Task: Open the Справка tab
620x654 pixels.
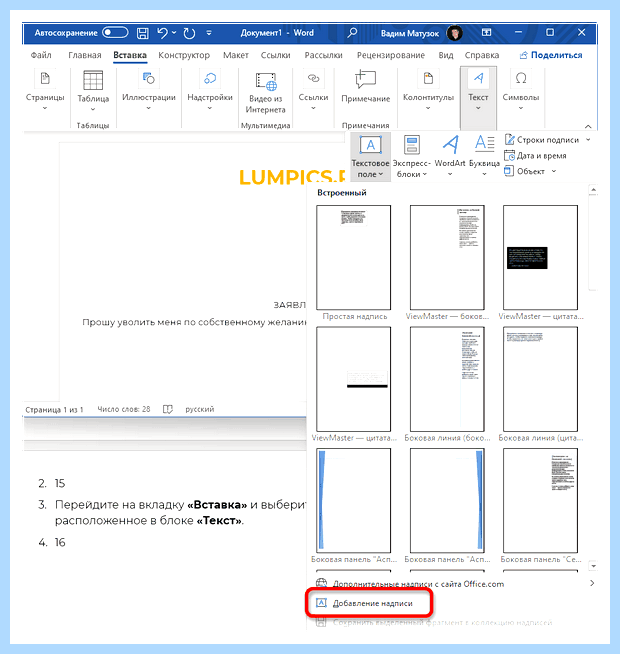Action: 482,55
